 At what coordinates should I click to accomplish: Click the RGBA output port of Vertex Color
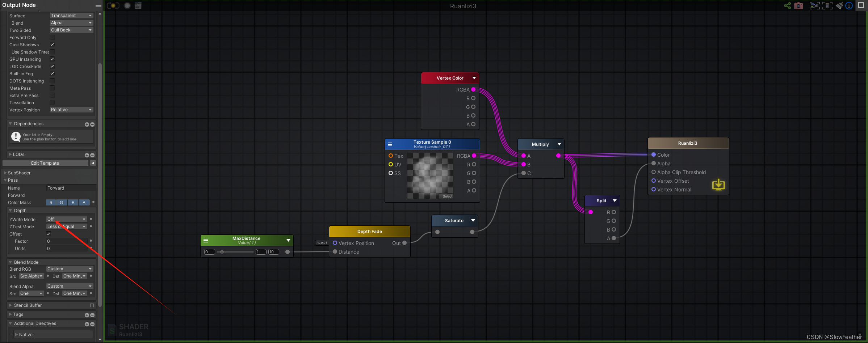(x=473, y=89)
